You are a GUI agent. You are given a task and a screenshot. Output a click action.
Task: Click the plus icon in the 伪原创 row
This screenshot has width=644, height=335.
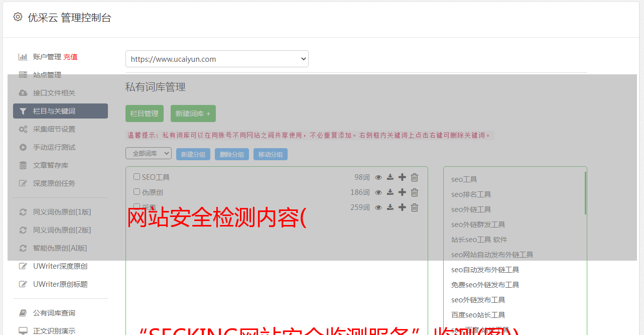(402, 192)
